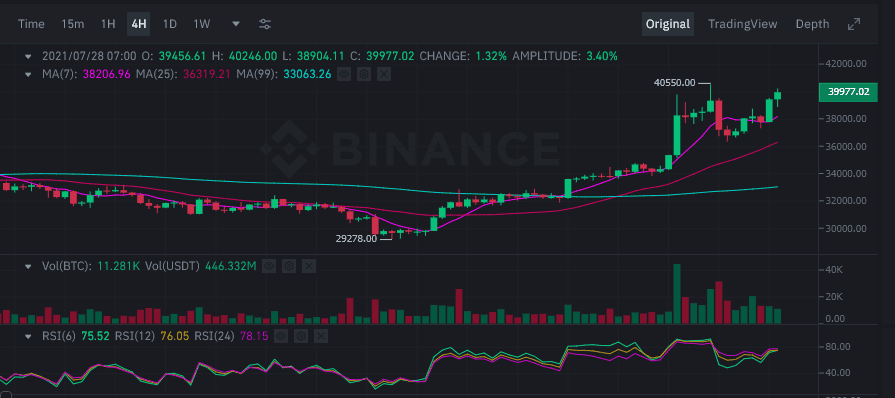Select the 4H interval
Image resolution: width=895 pixels, height=398 pixels.
[x=139, y=24]
